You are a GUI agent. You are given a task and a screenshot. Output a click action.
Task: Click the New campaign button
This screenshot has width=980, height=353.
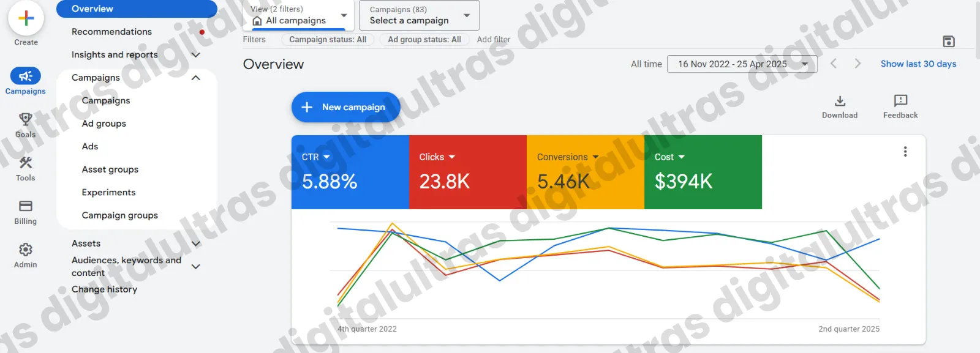coord(345,107)
